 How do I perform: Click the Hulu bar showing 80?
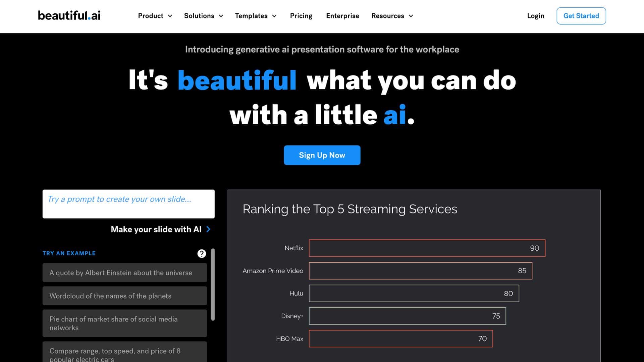414,293
